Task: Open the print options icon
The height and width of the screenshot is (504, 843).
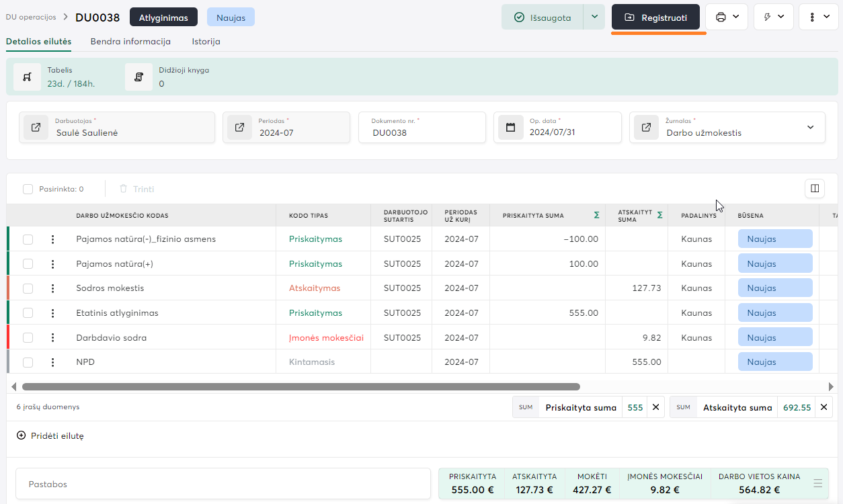Action: point(721,17)
